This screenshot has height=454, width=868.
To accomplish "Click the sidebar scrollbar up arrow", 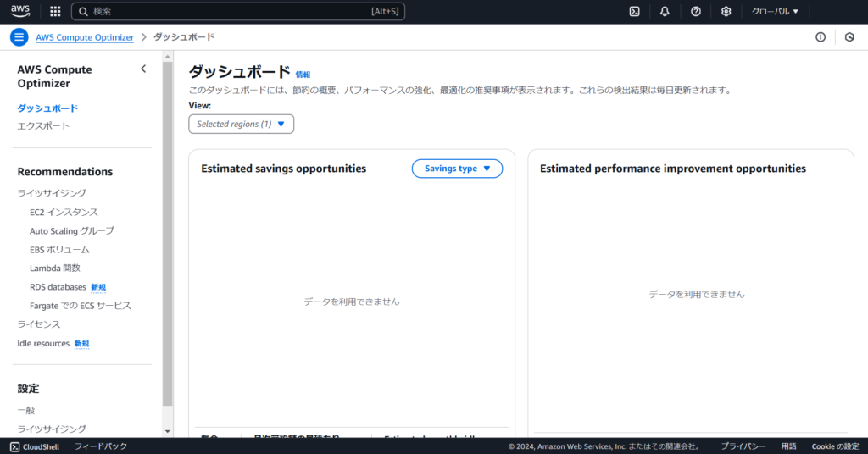I will click(x=168, y=57).
